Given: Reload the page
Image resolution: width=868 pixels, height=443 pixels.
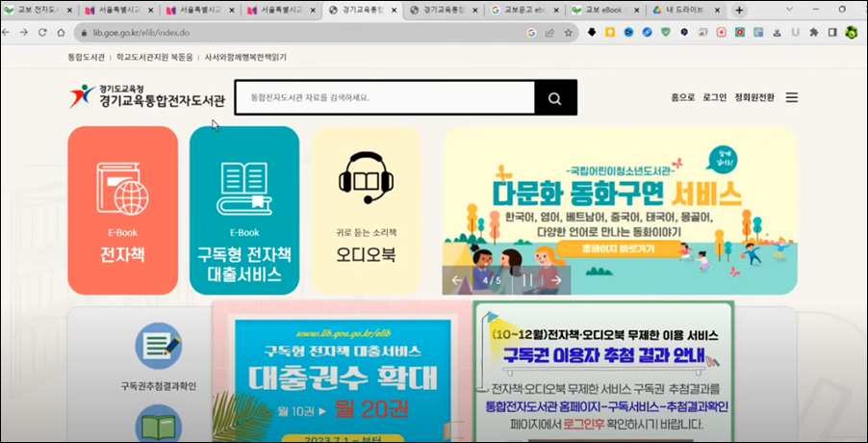Looking at the screenshot, I should point(42,33).
